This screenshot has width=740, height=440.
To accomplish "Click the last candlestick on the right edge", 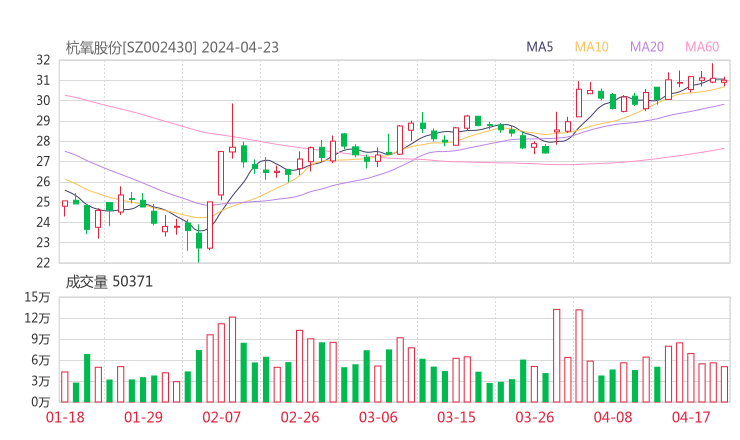I will (x=724, y=82).
